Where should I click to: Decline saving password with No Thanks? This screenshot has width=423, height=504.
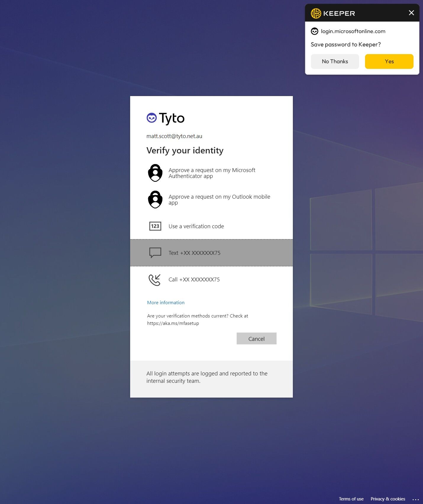(335, 61)
